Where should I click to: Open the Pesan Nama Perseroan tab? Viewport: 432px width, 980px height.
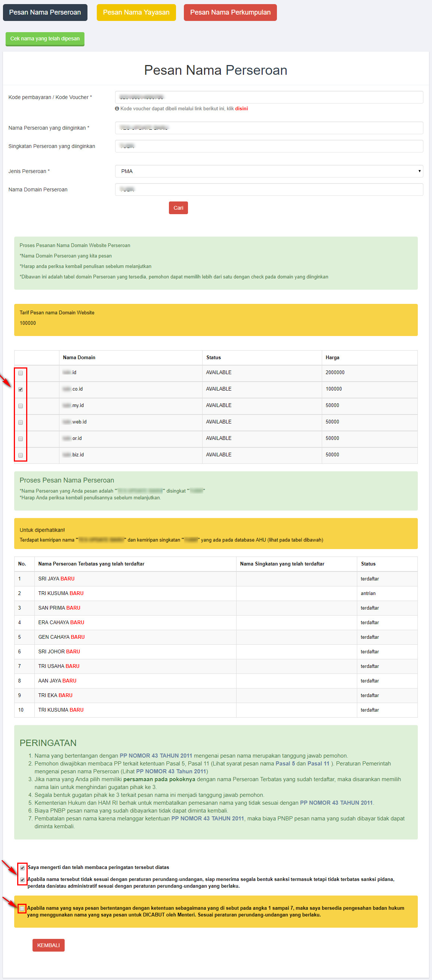pos(45,13)
